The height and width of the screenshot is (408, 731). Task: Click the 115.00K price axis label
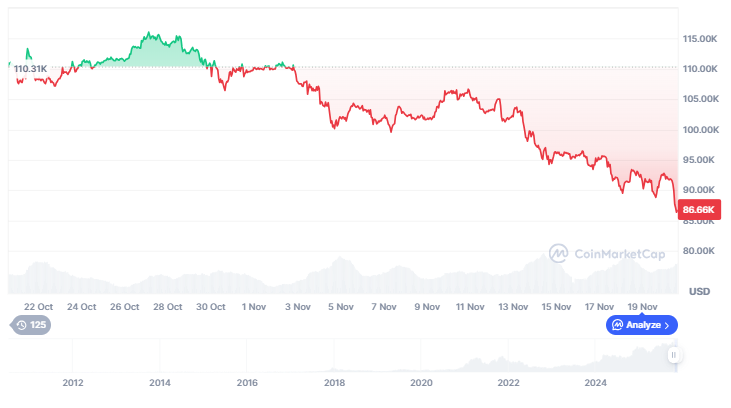pyautogui.click(x=700, y=39)
